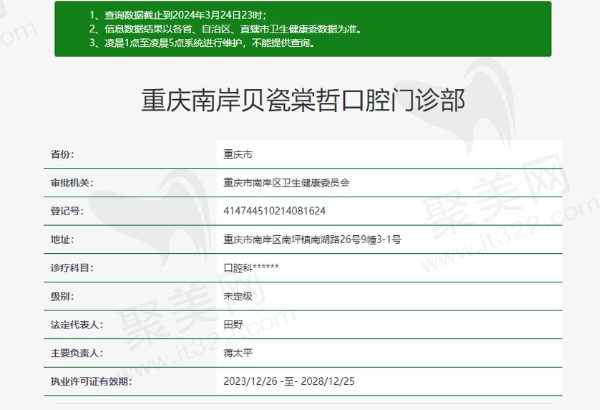The width and height of the screenshot is (600, 410).
Task: Select the 审批机关 label
Action: click(72, 183)
